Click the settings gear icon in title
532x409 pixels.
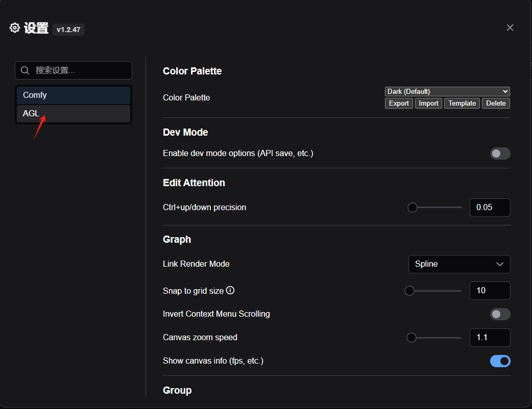pos(15,28)
